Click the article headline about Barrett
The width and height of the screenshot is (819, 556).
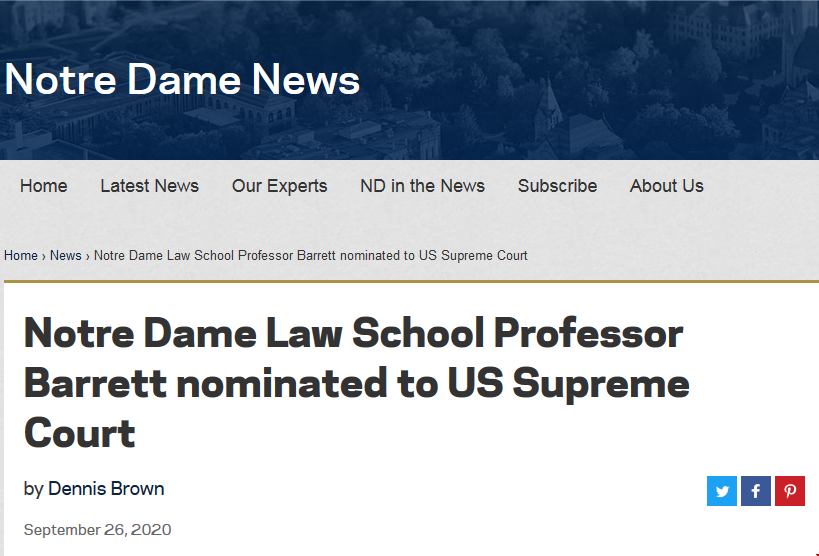pyautogui.click(x=357, y=383)
